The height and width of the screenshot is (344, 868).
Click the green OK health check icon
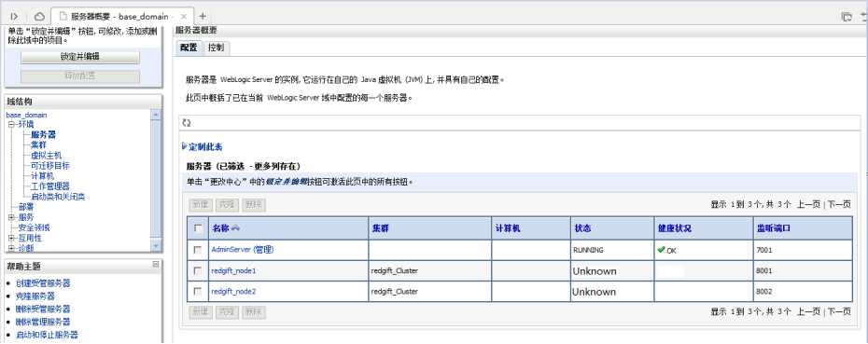click(x=661, y=250)
